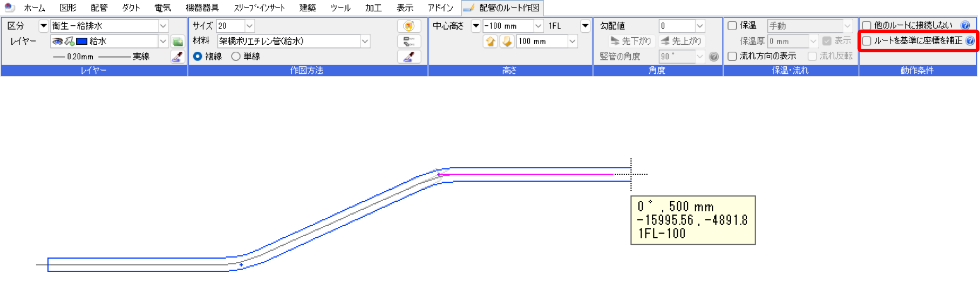Image resolution: width=980 pixels, height=283 pixels.
Task: Expand the 給水 layer dropdown
Action: click(x=163, y=41)
